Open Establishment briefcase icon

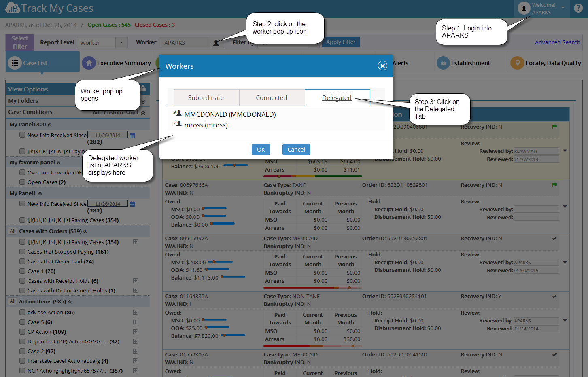443,63
